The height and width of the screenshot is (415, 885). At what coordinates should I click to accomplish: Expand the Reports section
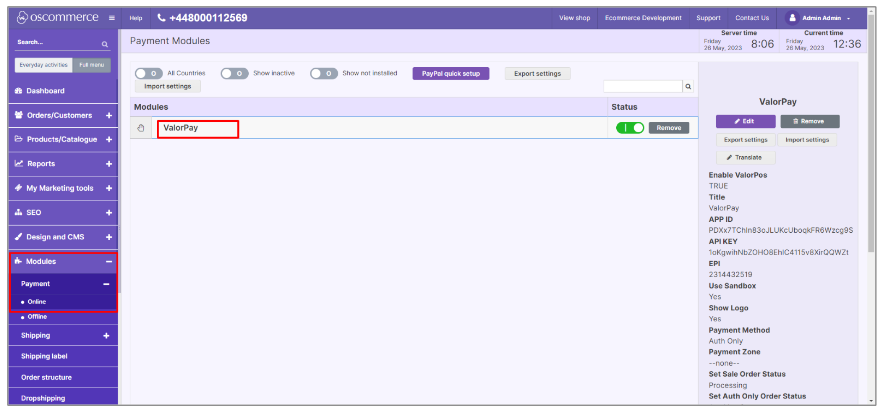coord(109,164)
